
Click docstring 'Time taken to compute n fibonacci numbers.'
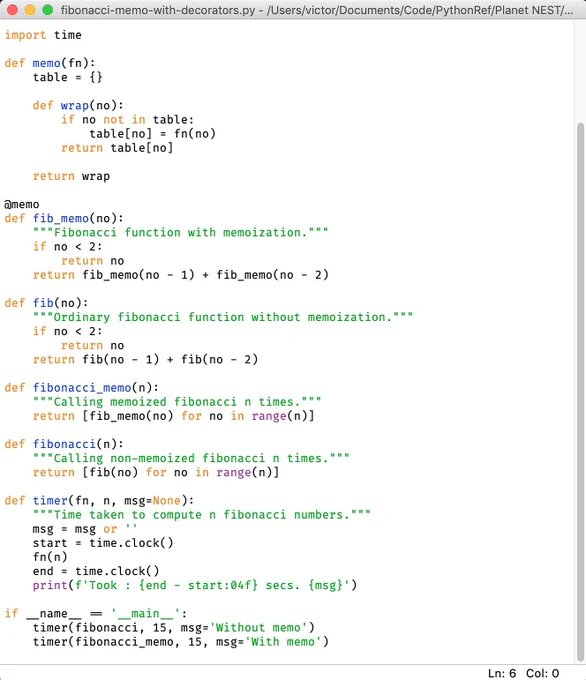point(202,514)
